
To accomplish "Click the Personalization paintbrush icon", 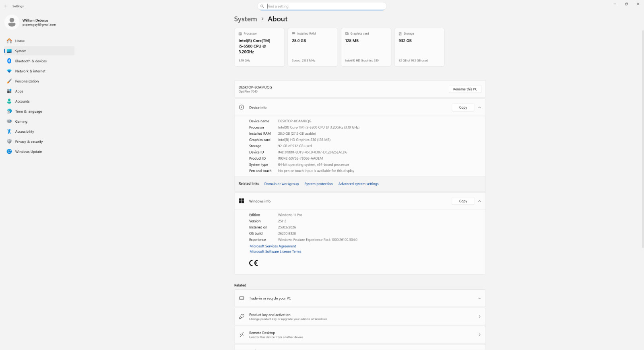I will [9, 81].
